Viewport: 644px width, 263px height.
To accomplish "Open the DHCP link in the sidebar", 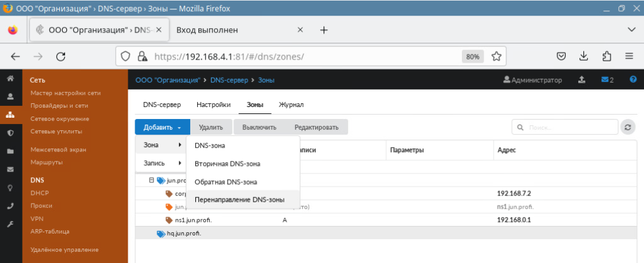I will click(x=39, y=193).
